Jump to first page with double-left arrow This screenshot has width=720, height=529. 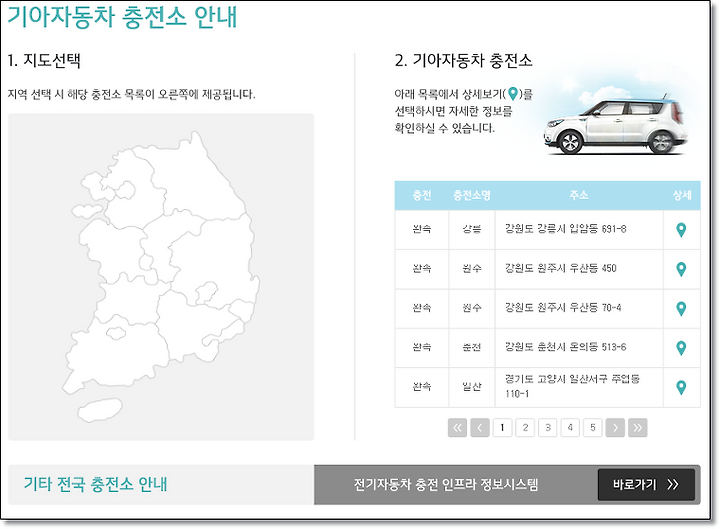click(x=457, y=428)
